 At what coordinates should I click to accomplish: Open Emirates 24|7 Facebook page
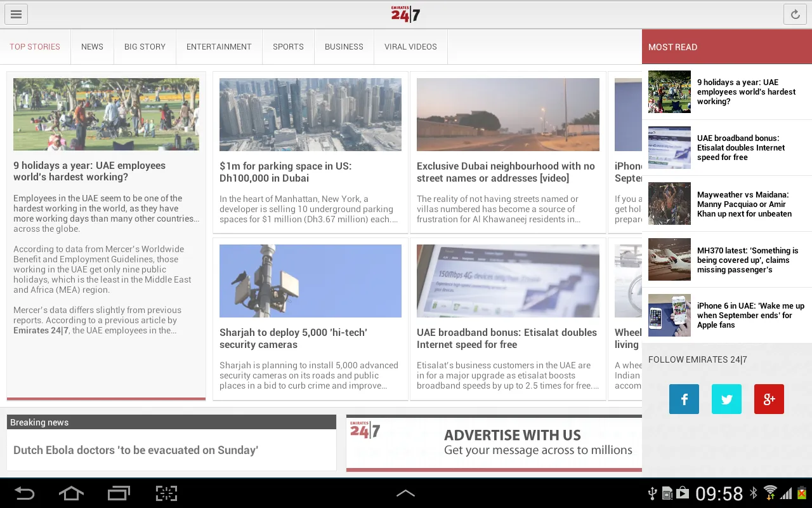coord(684,399)
